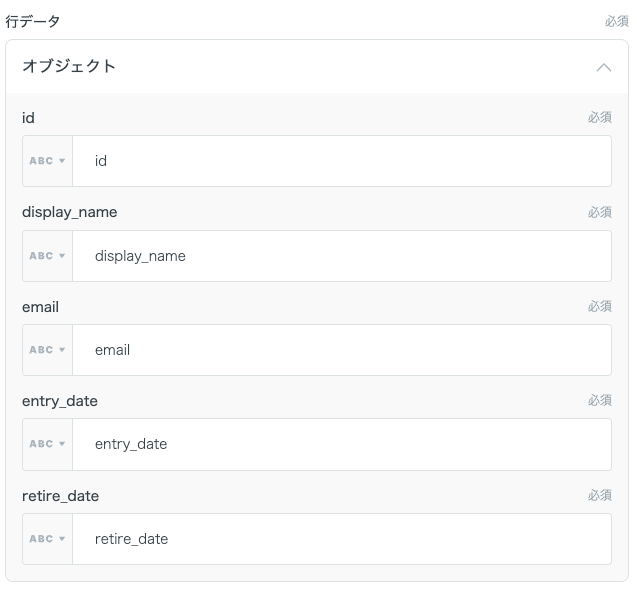Click the email label above its input
Viewport: 637px width, 593px height.
(40, 307)
